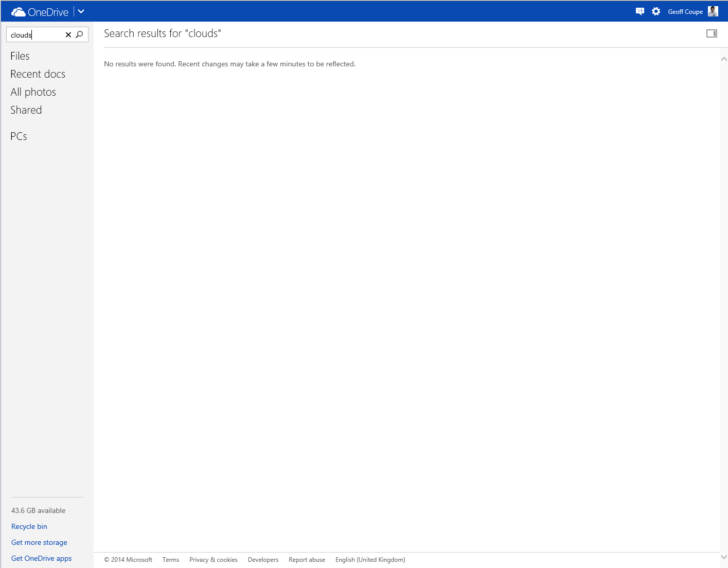This screenshot has height=568, width=728.
Task: Toggle the details pane icon
Action: click(712, 33)
